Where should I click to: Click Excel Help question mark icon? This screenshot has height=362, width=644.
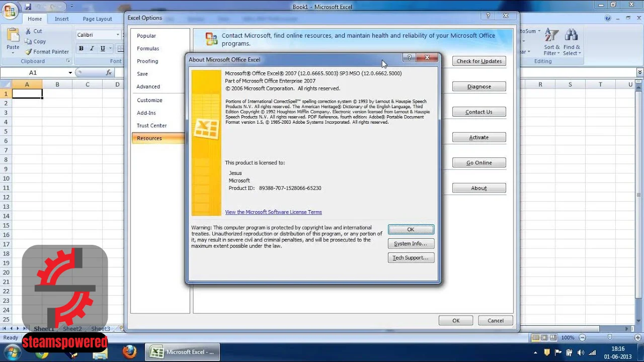pos(608,18)
